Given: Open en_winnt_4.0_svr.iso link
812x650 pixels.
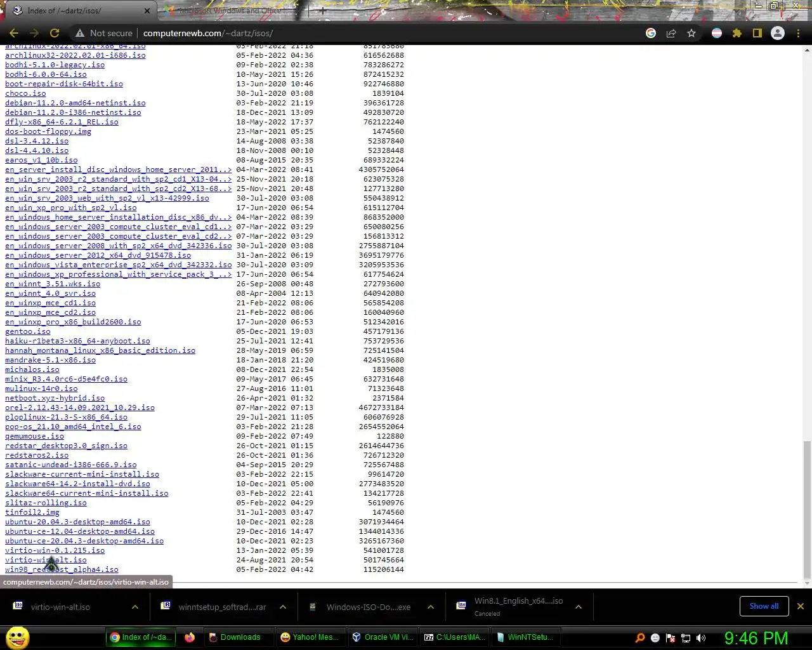Looking at the screenshot, I should 51,293.
